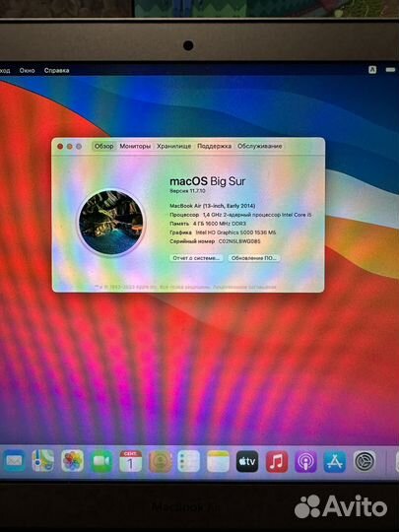
Task: Switch to the Мониторы tab
Action: tap(135, 146)
